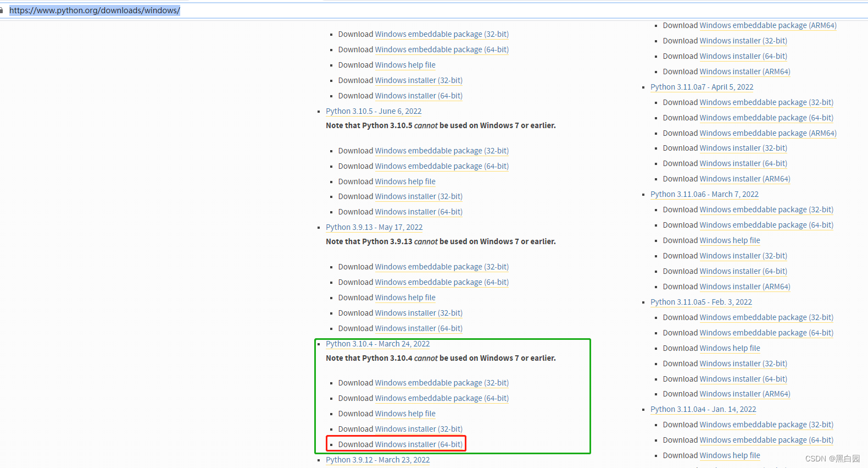Image resolution: width=868 pixels, height=468 pixels.
Task: Open the Python 3.11.0a7 - April 5, 2022 release link
Action: (x=702, y=87)
